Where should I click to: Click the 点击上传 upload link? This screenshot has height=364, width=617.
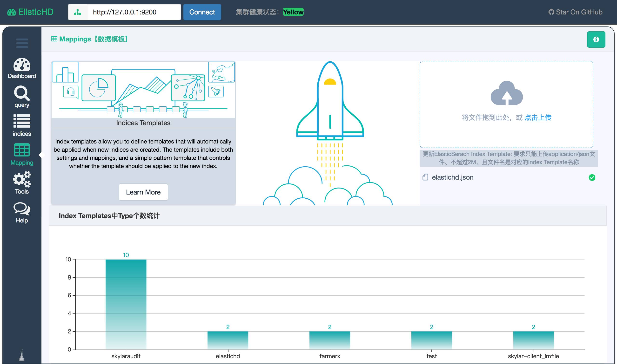pos(538,118)
